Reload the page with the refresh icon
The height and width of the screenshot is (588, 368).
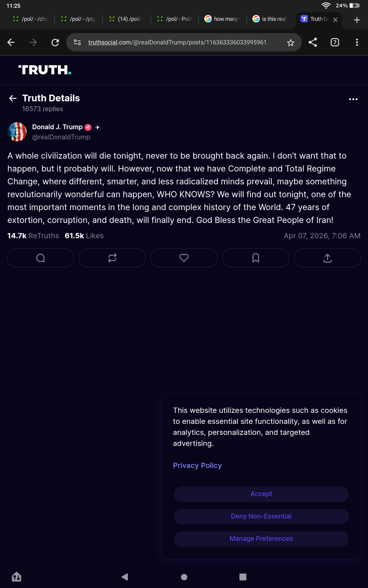tap(55, 42)
